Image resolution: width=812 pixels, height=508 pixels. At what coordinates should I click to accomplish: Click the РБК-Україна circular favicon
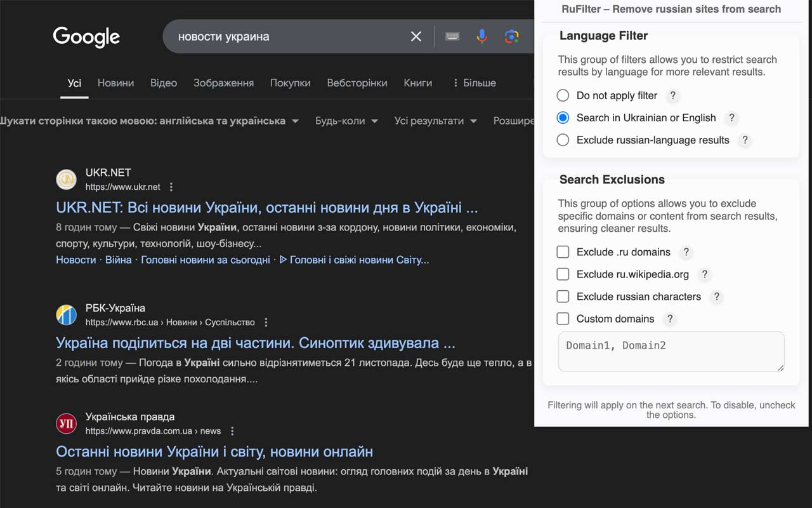pos(66,314)
